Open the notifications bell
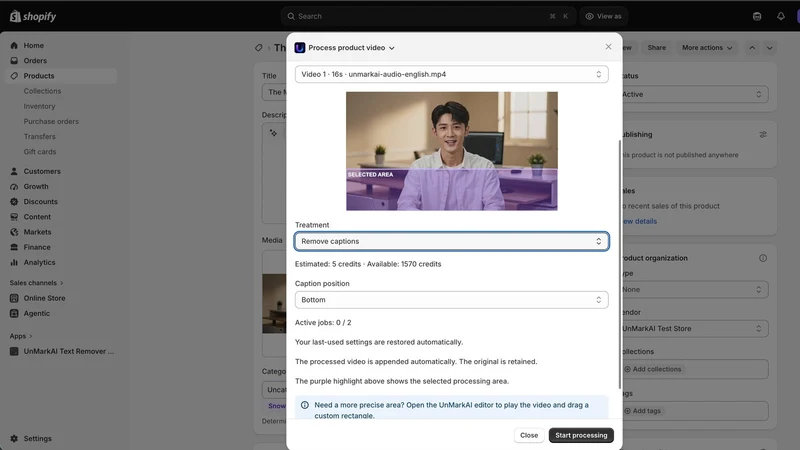800x450 pixels. click(781, 16)
